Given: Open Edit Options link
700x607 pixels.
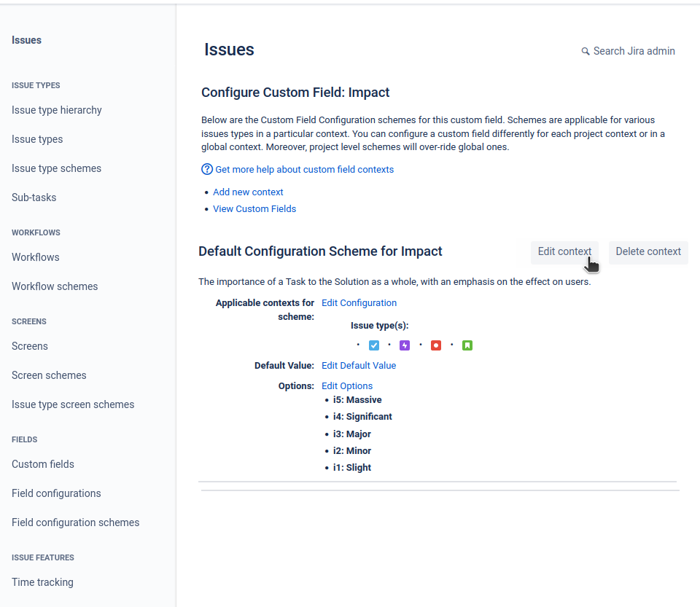Looking at the screenshot, I should [x=347, y=385].
